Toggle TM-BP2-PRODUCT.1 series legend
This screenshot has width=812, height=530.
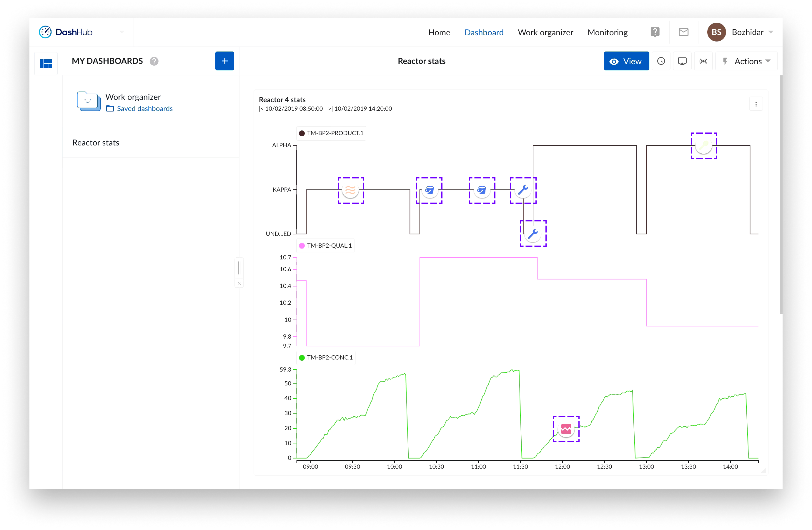coord(331,133)
